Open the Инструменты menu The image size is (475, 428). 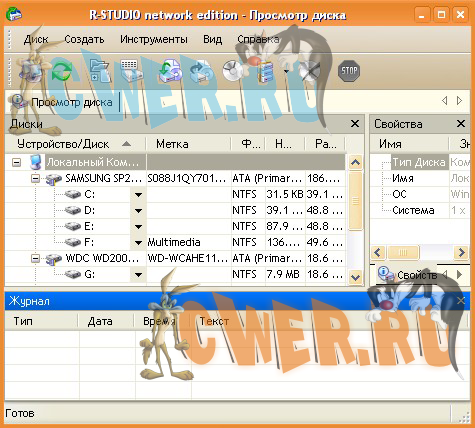tap(154, 39)
